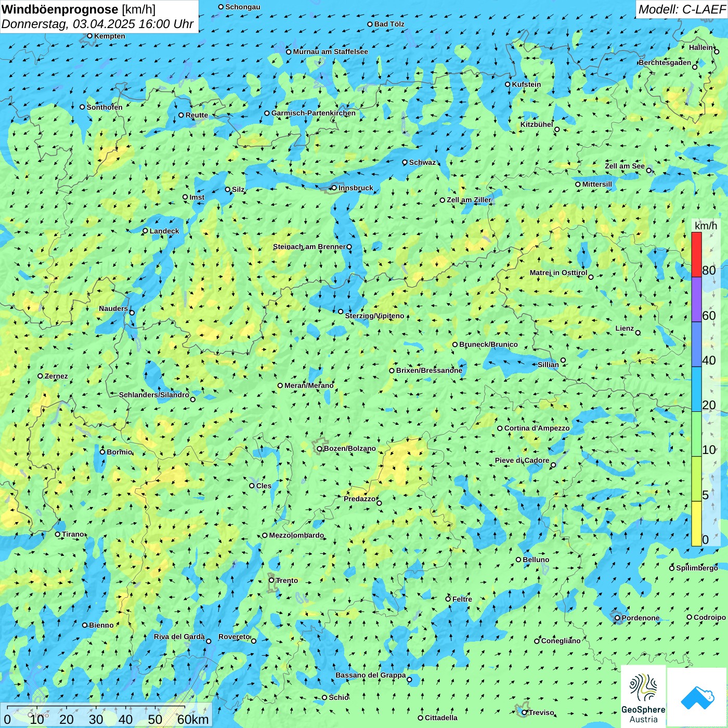
Task: Click the 'Nauders' label
Action: click(113, 308)
